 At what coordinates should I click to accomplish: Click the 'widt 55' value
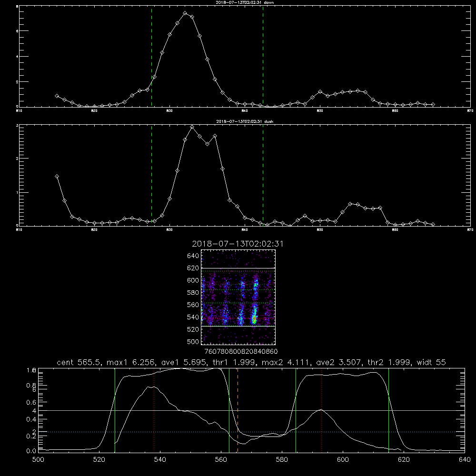(431, 362)
